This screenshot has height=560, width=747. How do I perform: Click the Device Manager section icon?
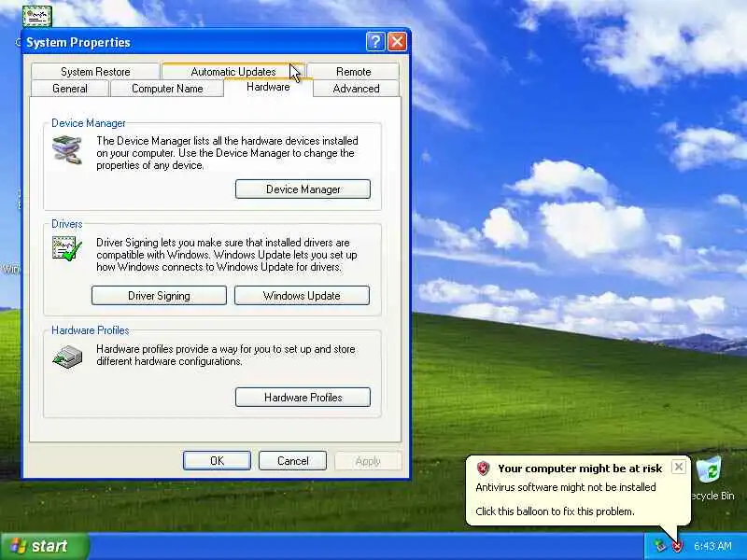67,149
